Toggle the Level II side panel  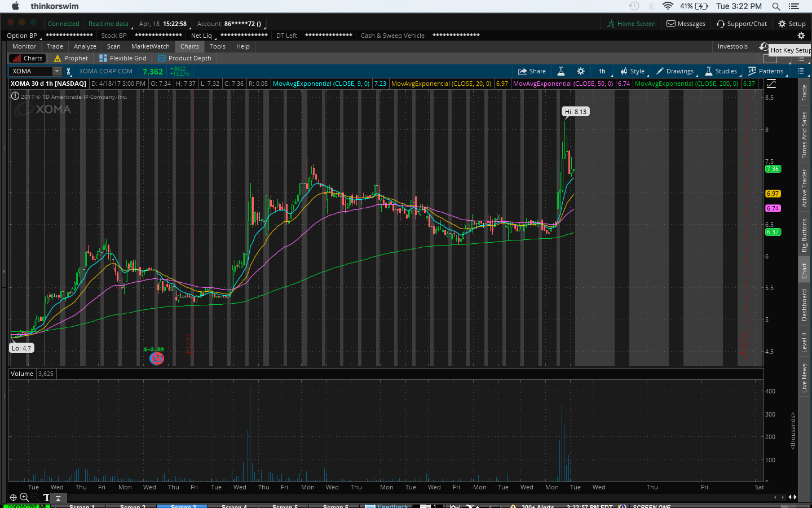804,342
